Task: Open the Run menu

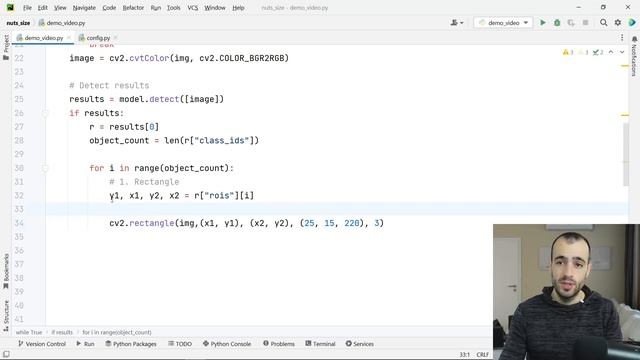Action: 156,8
